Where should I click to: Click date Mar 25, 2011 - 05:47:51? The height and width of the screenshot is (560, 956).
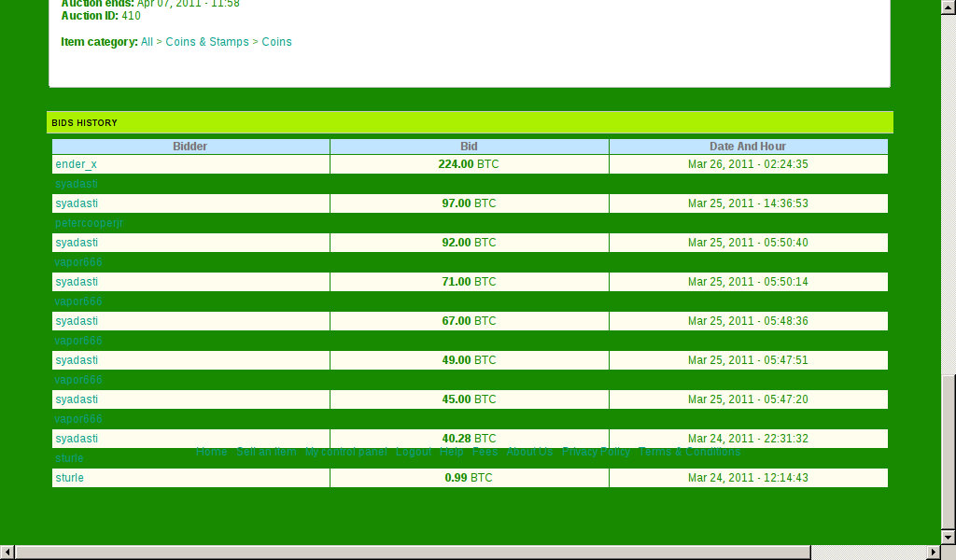(x=748, y=360)
